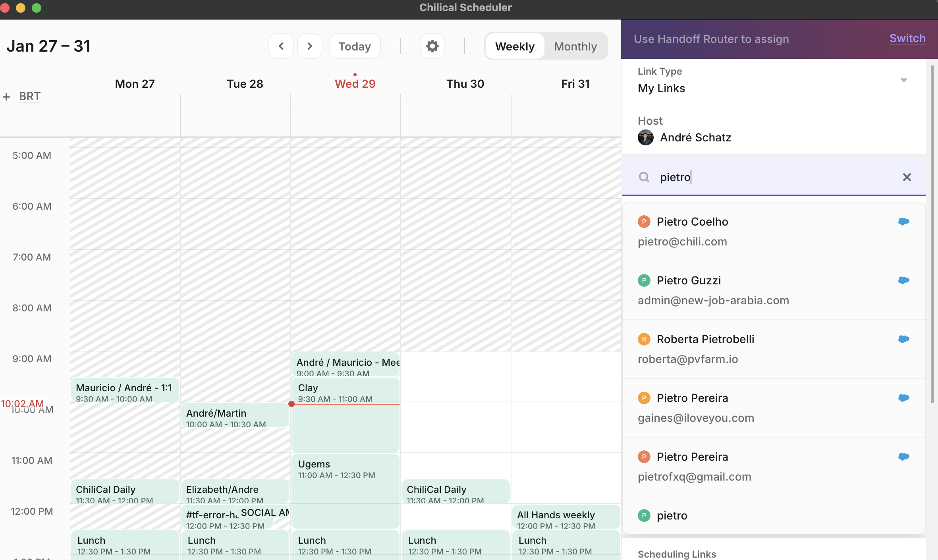Image resolution: width=938 pixels, height=560 pixels.
Task: Open Friday's Lunch event
Action: pos(566,545)
